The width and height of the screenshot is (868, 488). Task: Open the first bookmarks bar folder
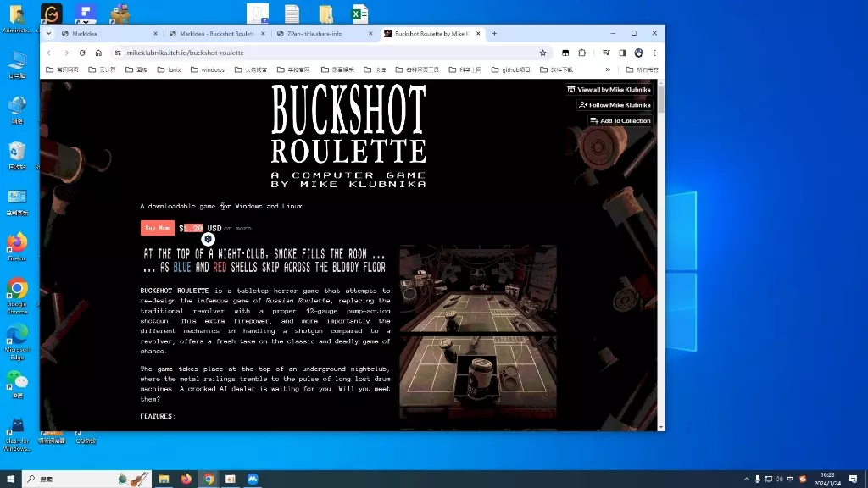coord(62,69)
